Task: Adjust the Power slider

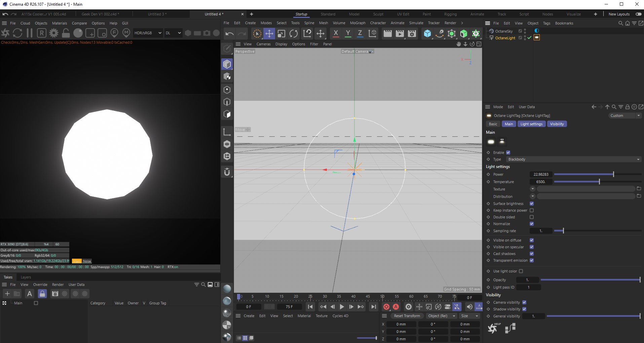Action: pos(613,174)
